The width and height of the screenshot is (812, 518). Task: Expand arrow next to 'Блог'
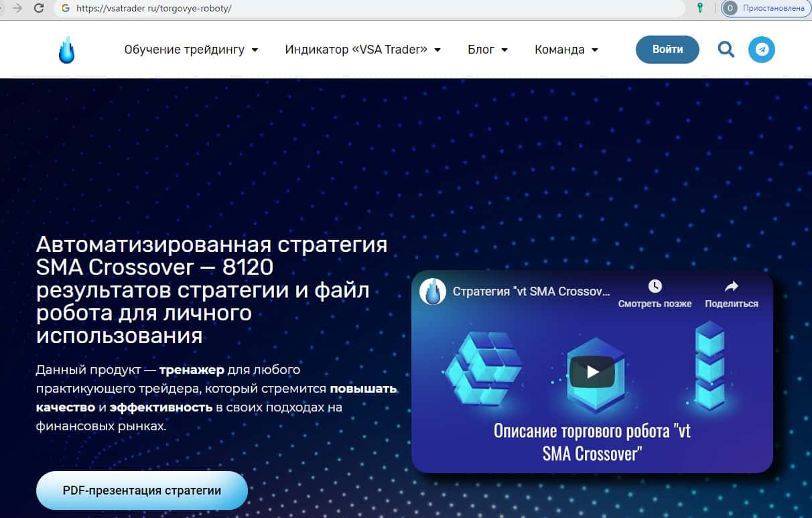(x=504, y=50)
